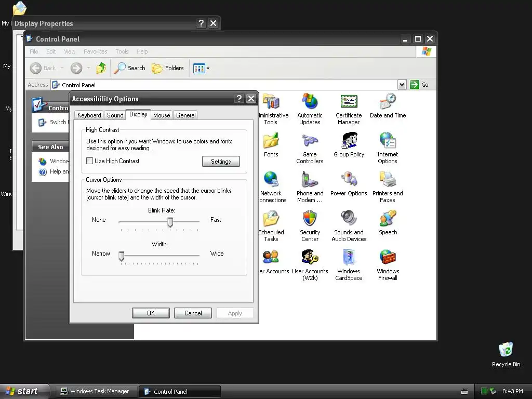Open the Scheduled Tasks icon
Image resolution: width=532 pixels, height=399 pixels.
click(271, 226)
